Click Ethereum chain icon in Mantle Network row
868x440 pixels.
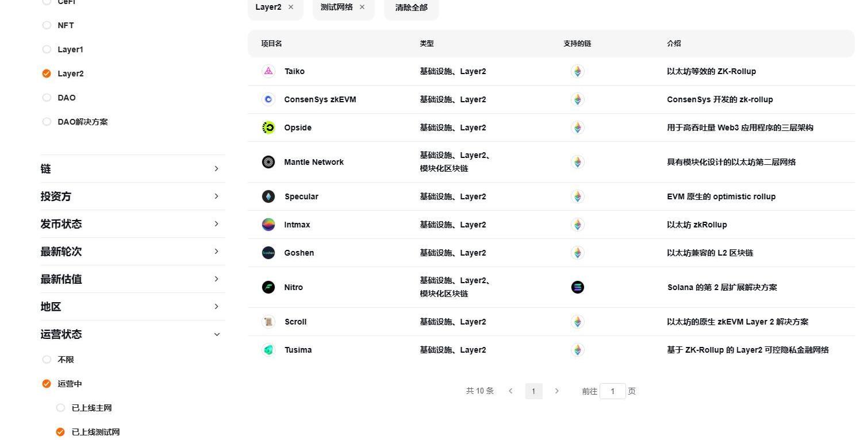[x=578, y=162]
